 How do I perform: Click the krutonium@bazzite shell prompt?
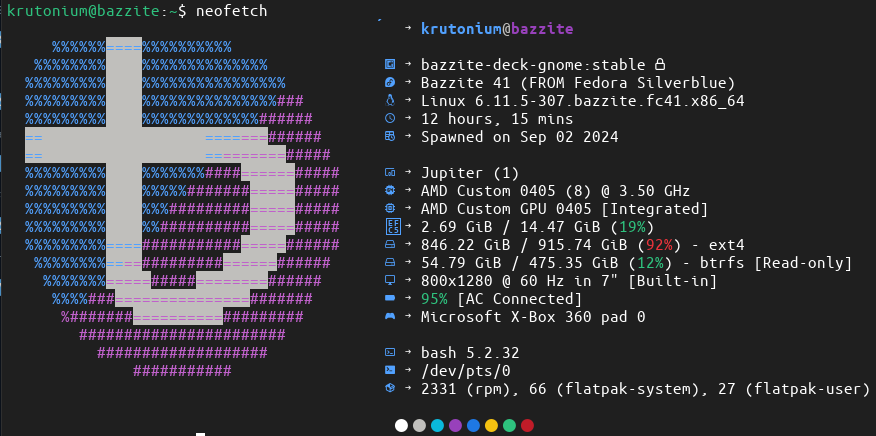click(96, 11)
